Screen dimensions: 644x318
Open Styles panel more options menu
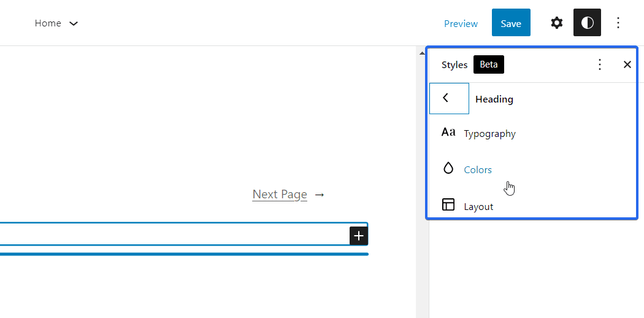600,64
